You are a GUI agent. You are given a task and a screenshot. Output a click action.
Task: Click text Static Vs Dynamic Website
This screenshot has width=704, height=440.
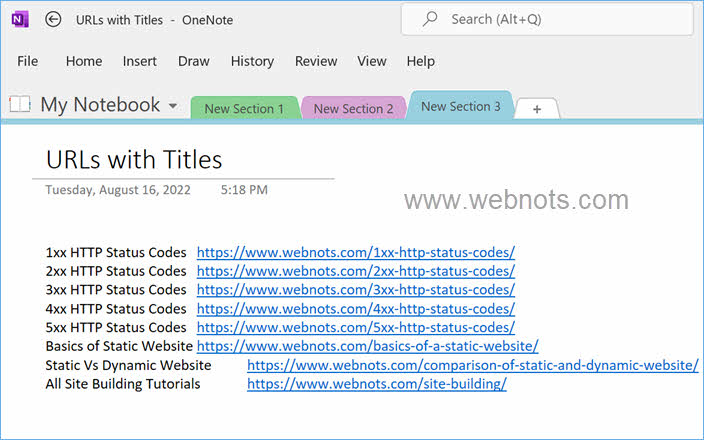(128, 365)
